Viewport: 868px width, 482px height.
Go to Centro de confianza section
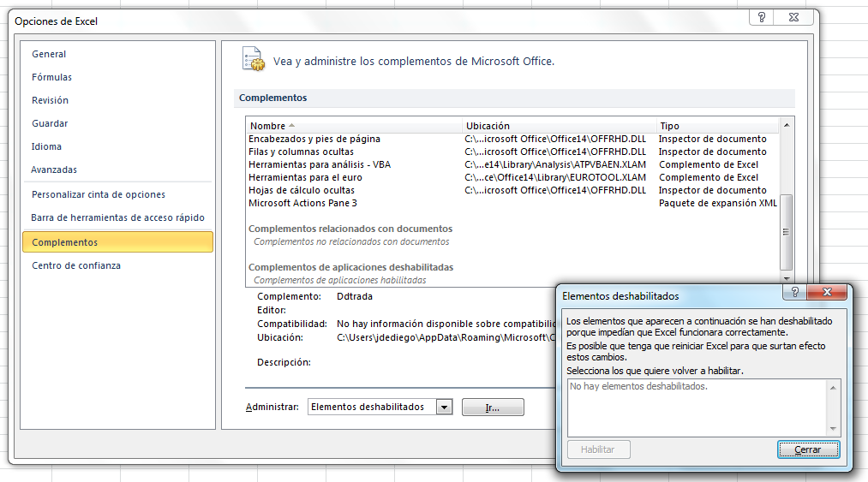click(76, 265)
